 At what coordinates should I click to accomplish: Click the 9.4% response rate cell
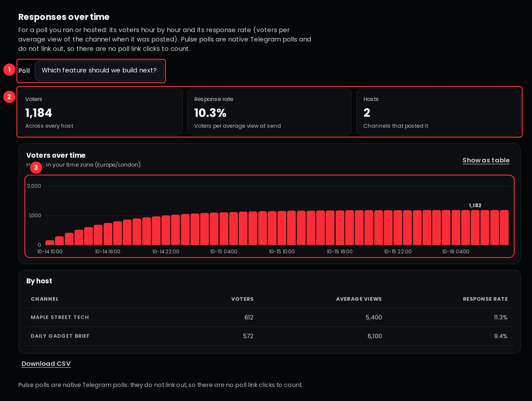point(501,336)
